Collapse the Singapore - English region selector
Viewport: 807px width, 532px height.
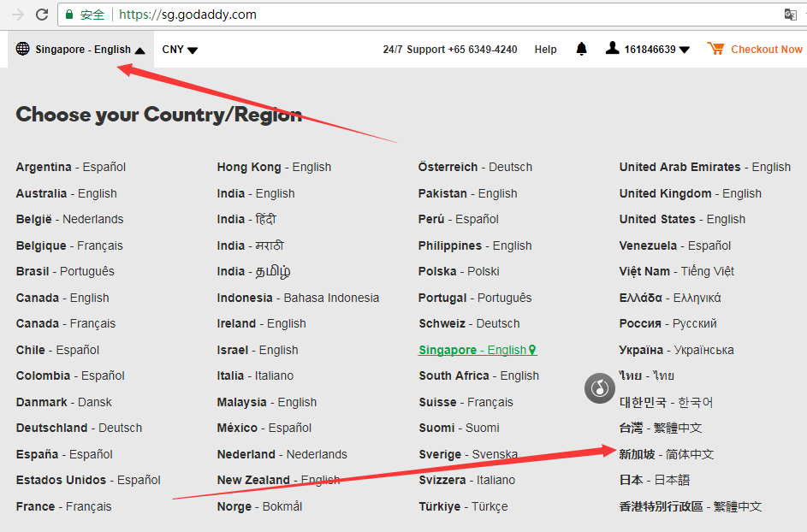coord(81,50)
